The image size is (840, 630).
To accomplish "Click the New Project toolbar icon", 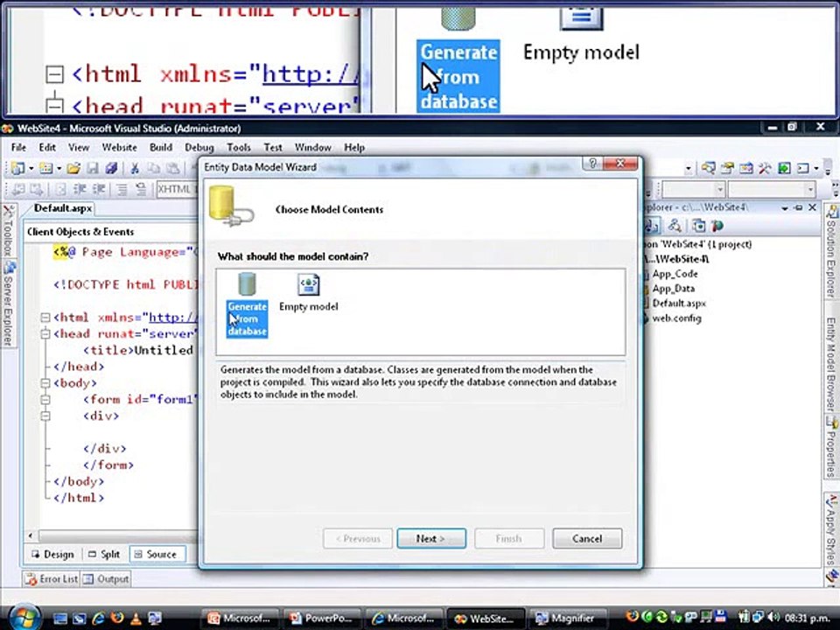I will click(17, 168).
